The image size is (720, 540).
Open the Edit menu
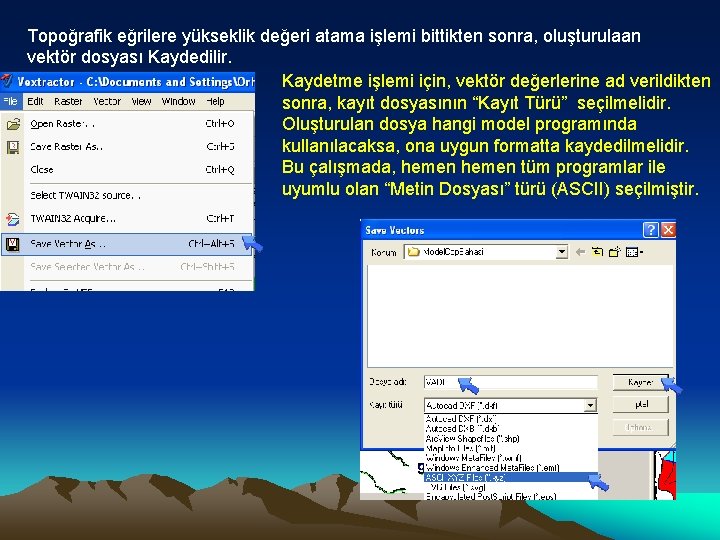35,101
